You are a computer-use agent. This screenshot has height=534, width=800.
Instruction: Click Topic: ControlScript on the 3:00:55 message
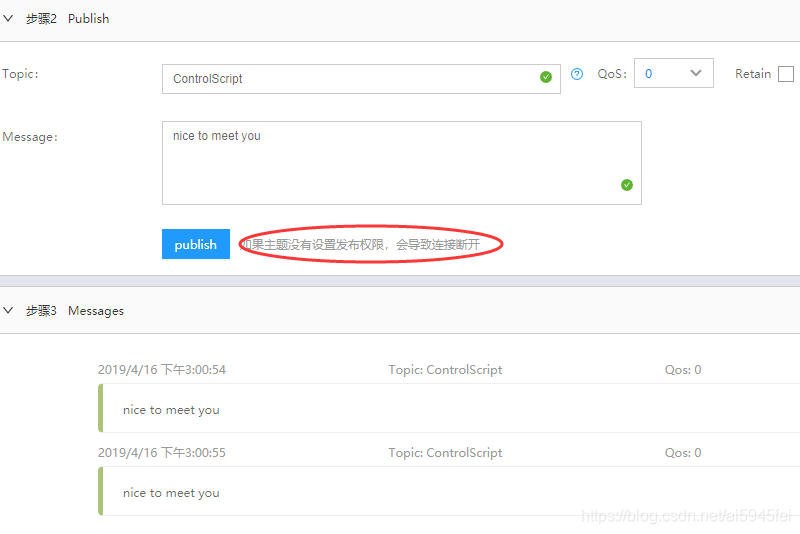click(445, 453)
